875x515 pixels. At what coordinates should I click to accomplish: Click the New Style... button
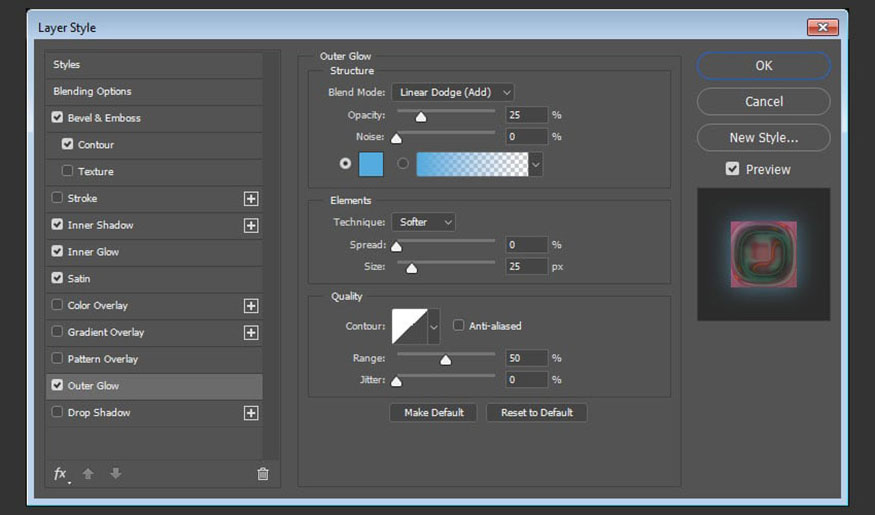pos(763,138)
